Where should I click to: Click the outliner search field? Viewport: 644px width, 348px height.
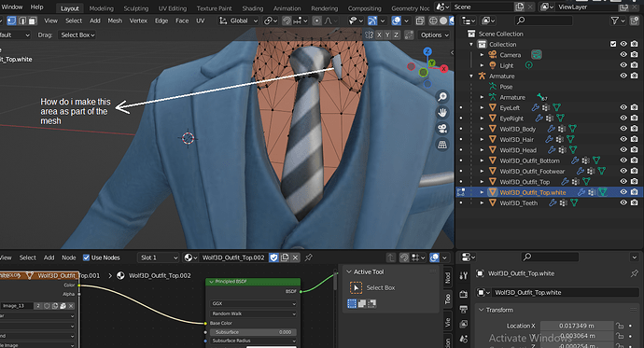tap(543, 21)
